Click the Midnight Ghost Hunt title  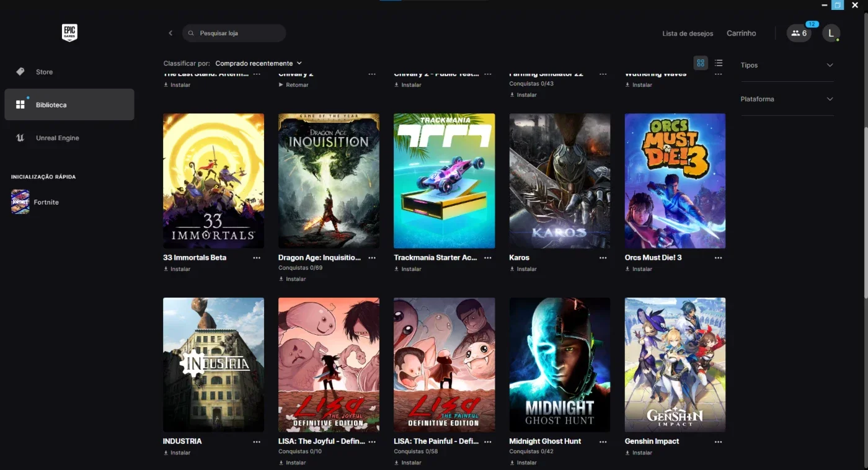click(545, 441)
